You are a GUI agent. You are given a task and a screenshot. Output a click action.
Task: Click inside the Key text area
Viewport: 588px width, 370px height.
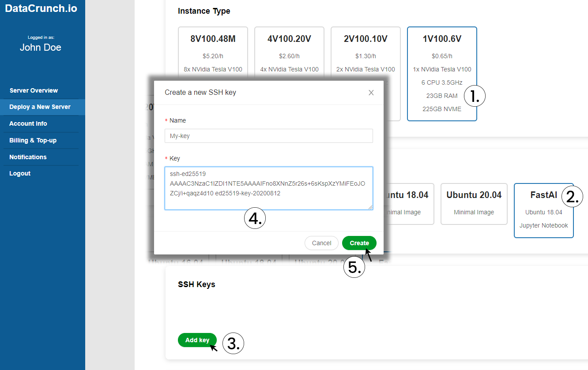tap(268, 188)
